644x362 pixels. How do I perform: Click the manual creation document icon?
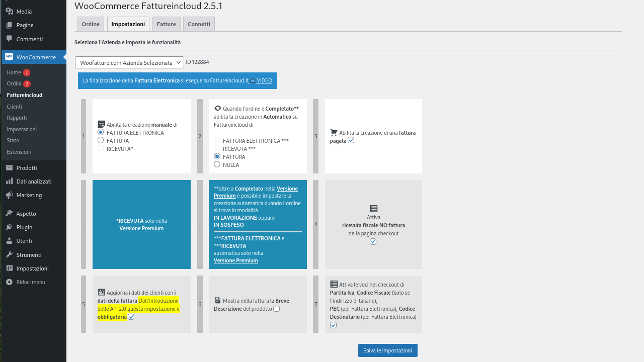101,124
